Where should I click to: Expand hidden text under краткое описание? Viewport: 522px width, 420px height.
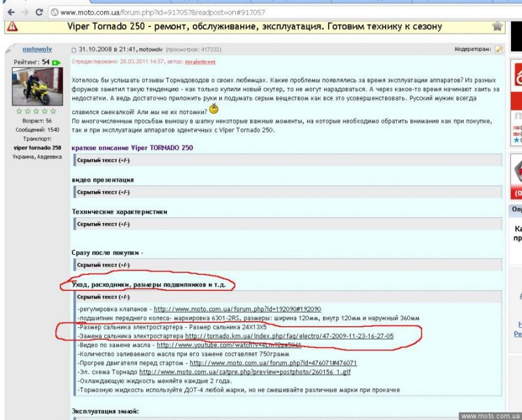(x=103, y=160)
